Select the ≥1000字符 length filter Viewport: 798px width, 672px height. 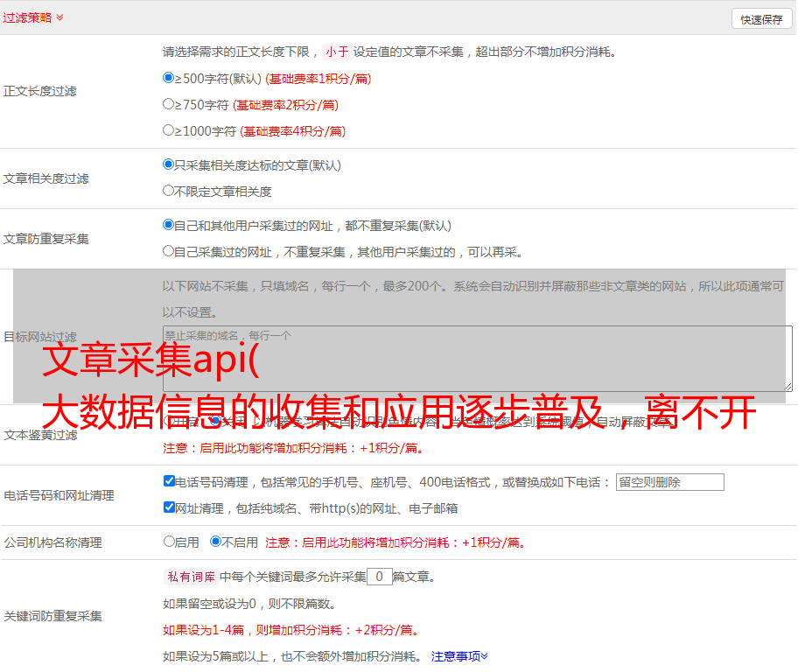point(169,130)
